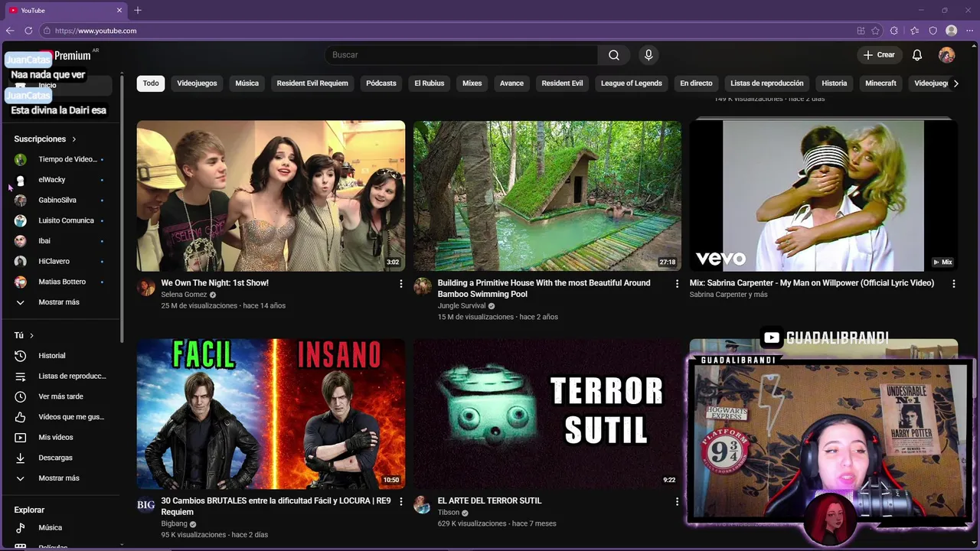Screen dimensions: 980x551
Task: Reload the page with the browser refresh icon
Action: coord(28,31)
